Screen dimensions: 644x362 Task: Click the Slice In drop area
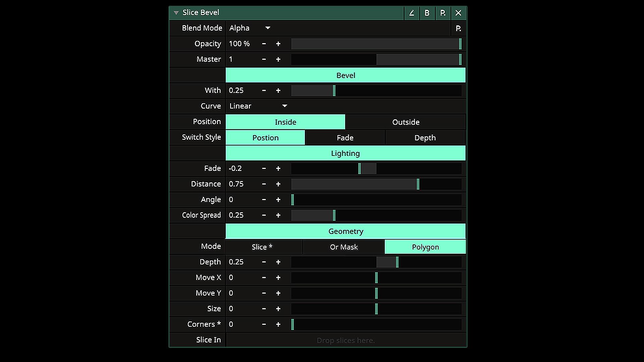pos(345,340)
